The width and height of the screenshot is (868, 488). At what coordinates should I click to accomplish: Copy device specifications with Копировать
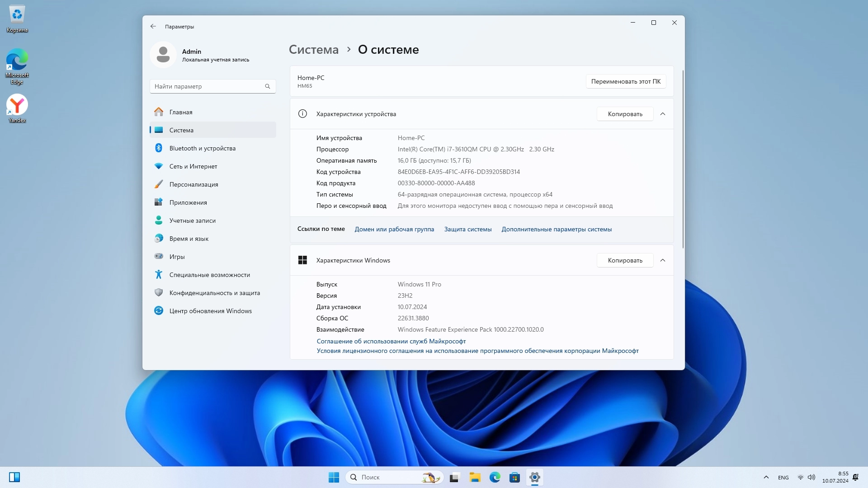tap(625, 114)
